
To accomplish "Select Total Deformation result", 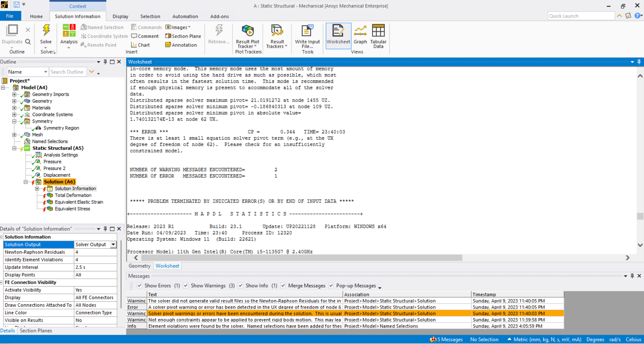I will tap(73, 195).
